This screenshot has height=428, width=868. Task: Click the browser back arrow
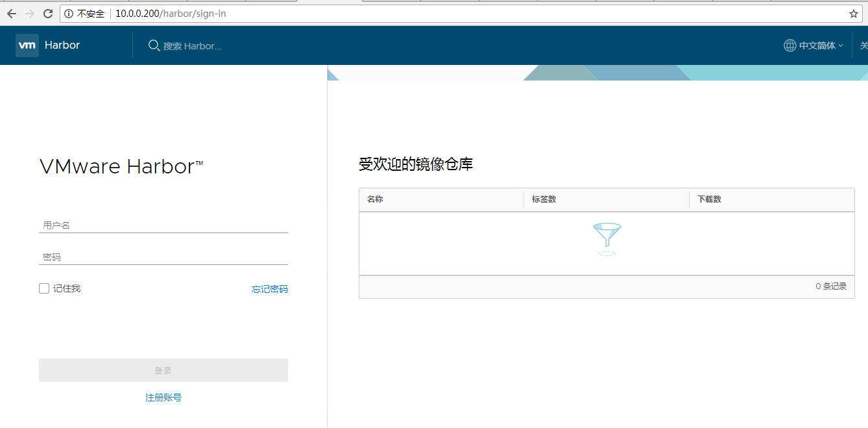[x=11, y=14]
